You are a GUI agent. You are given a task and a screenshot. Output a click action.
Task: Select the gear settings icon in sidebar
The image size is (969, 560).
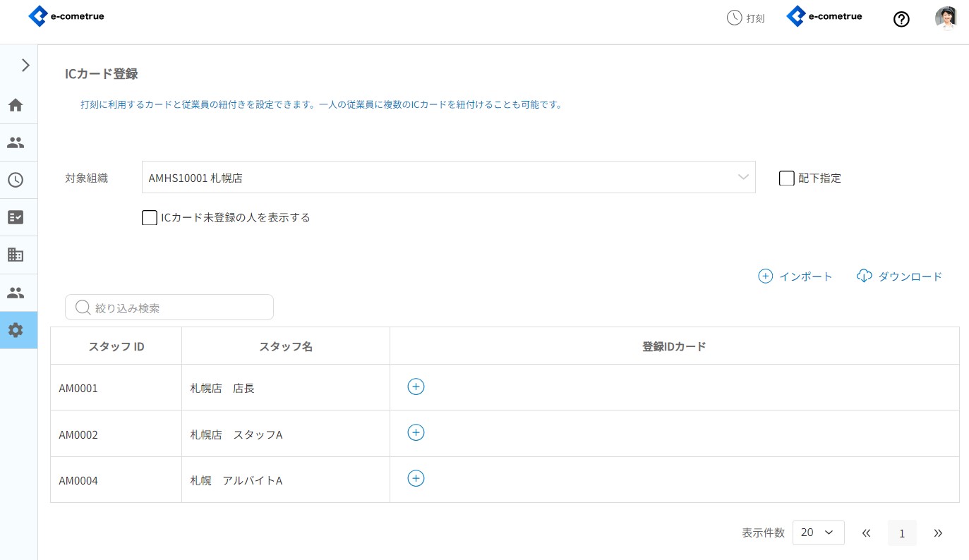(16, 330)
